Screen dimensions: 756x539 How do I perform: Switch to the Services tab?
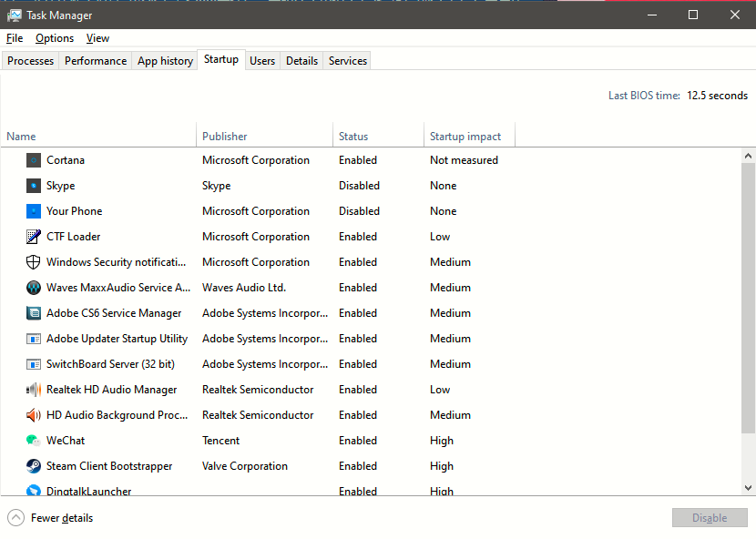coord(348,61)
